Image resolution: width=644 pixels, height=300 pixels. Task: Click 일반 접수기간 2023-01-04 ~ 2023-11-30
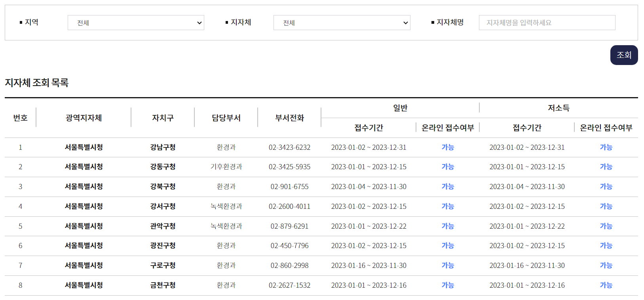point(369,187)
